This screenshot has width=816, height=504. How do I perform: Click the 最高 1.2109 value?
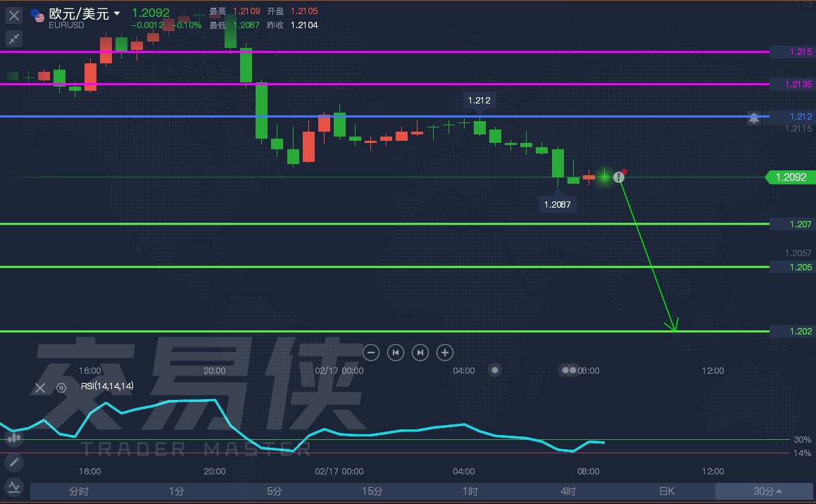point(246,11)
